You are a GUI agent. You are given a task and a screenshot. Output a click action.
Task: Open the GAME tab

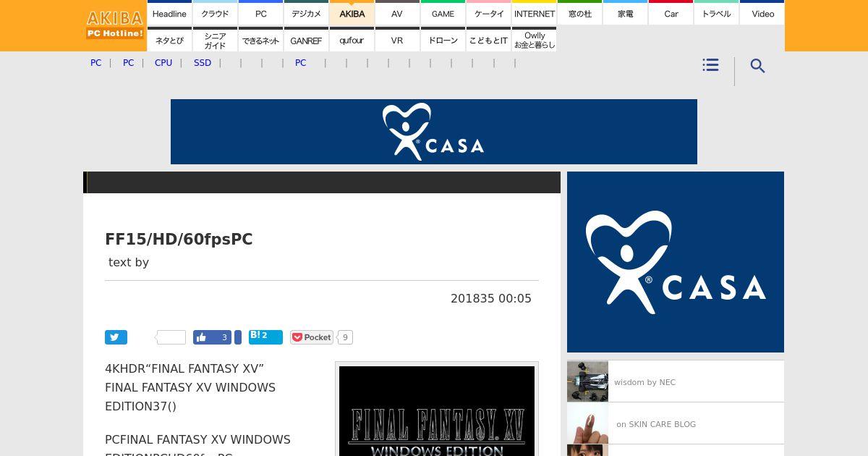coord(443,13)
